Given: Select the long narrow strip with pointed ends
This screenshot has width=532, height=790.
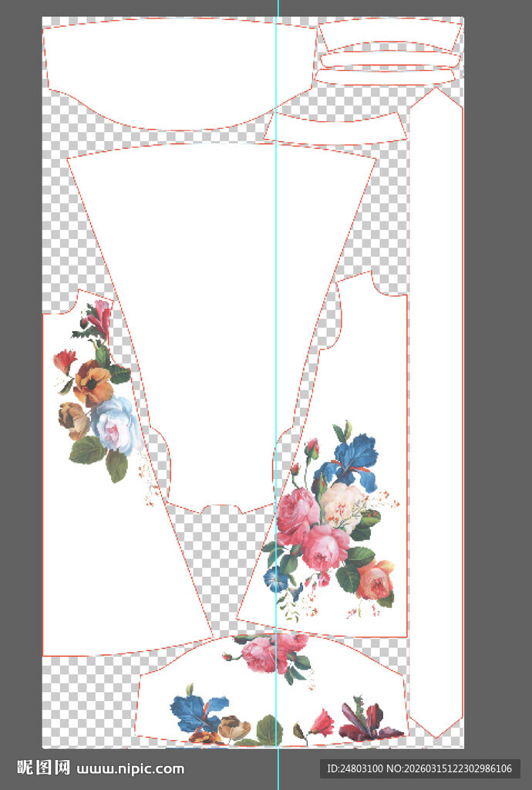Looking at the screenshot, I should [436, 414].
